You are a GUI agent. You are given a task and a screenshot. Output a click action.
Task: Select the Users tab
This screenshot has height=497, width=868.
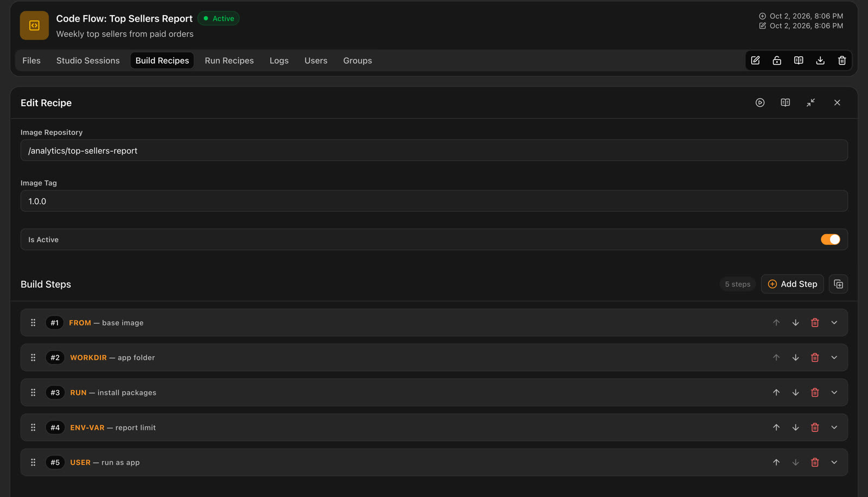[316, 61]
